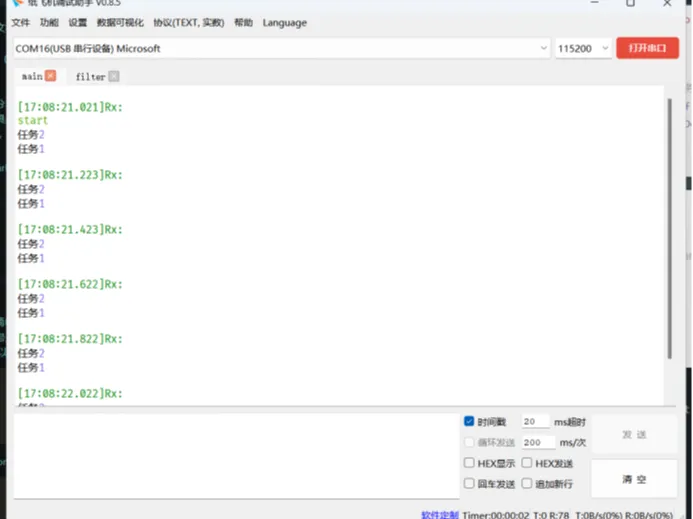Click the application logo icon in title bar

[18, 3]
